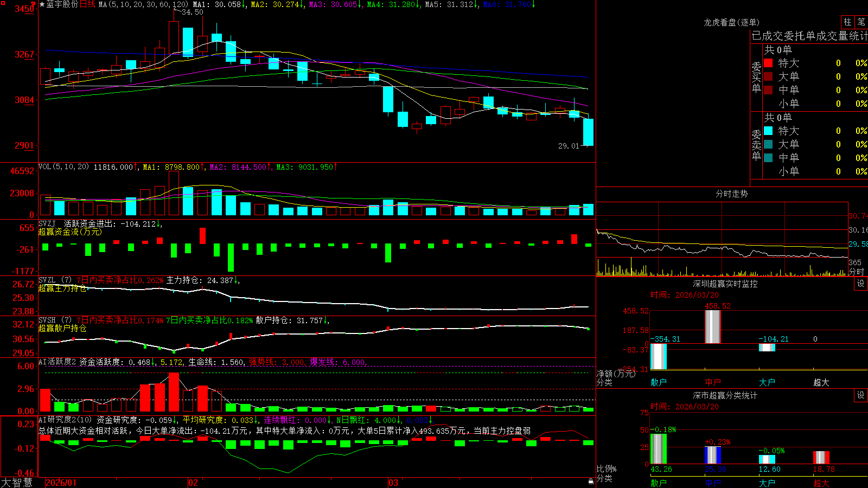Open 设 settings for 深圳超赢实时监控 panel
The width and height of the screenshot is (868, 488).
[x=861, y=284]
